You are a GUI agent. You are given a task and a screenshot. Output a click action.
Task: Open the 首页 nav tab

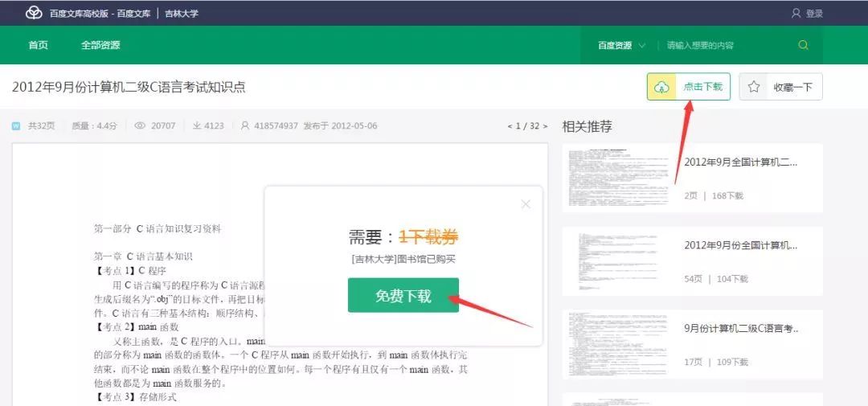coord(38,45)
